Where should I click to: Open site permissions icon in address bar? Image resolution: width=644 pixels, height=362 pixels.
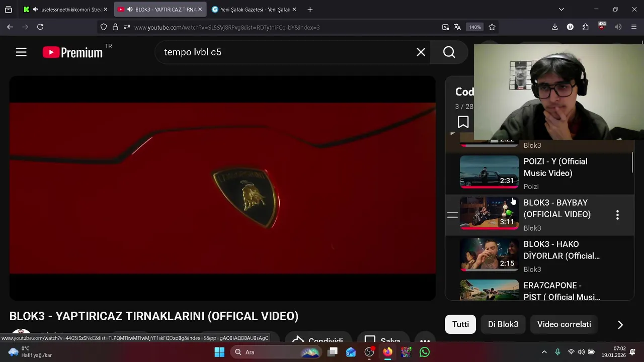[x=127, y=27]
